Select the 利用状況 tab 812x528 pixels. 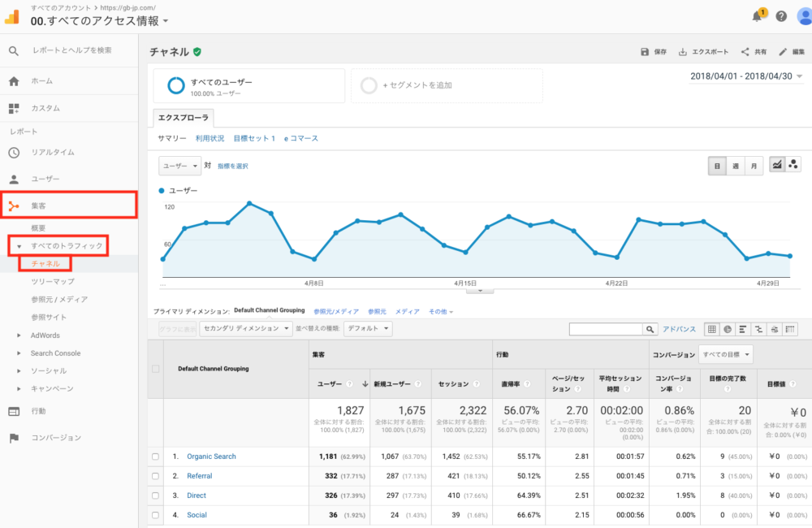pyautogui.click(x=209, y=139)
